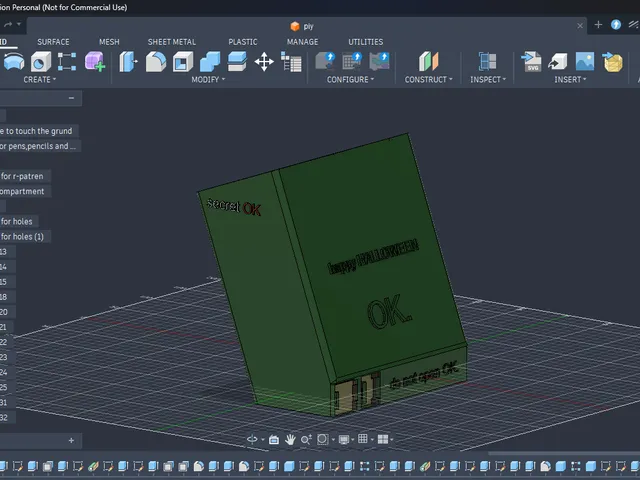Open the Rectangular Pattern tool
Viewport: 640px width, 480px height.
tap(67, 62)
